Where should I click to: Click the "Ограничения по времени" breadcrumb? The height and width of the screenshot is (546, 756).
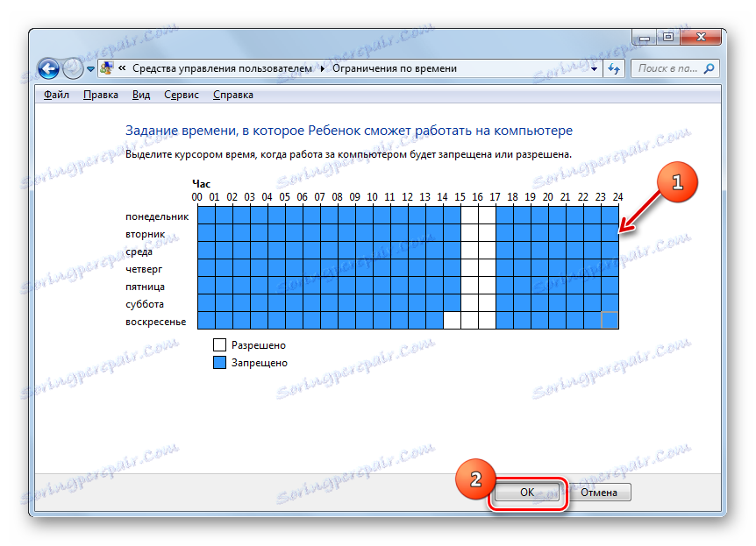pyautogui.click(x=395, y=68)
